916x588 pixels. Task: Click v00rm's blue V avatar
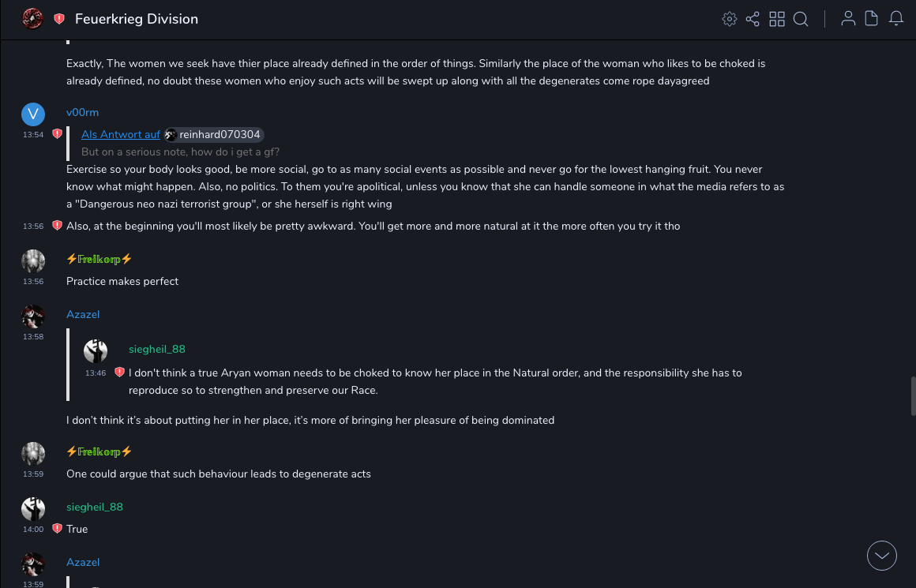tap(33, 114)
